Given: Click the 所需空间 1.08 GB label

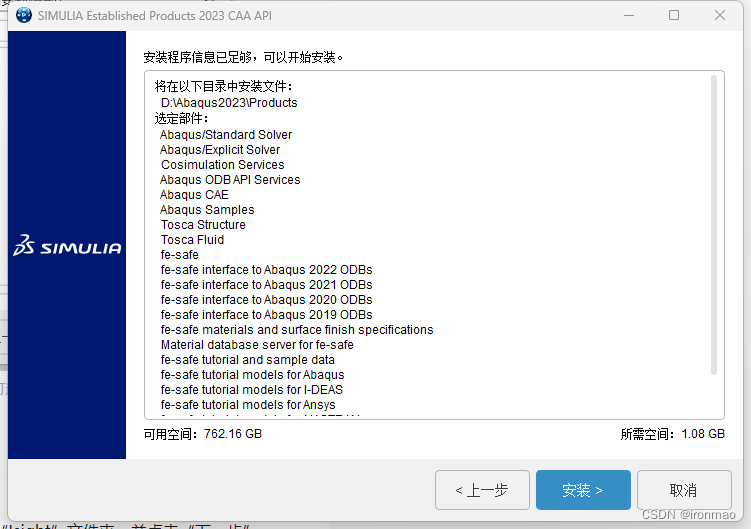Looking at the screenshot, I should pos(673,434).
